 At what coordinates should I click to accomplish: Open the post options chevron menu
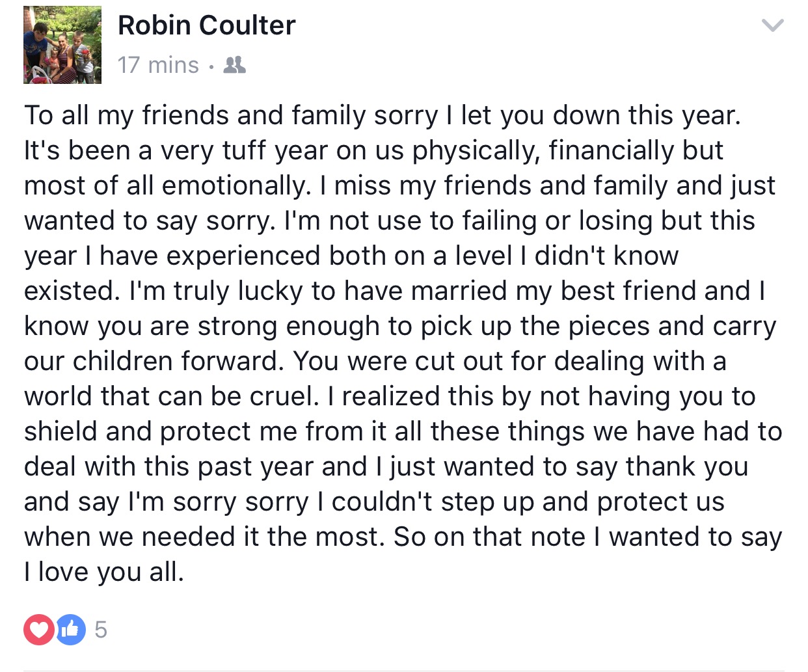click(772, 26)
